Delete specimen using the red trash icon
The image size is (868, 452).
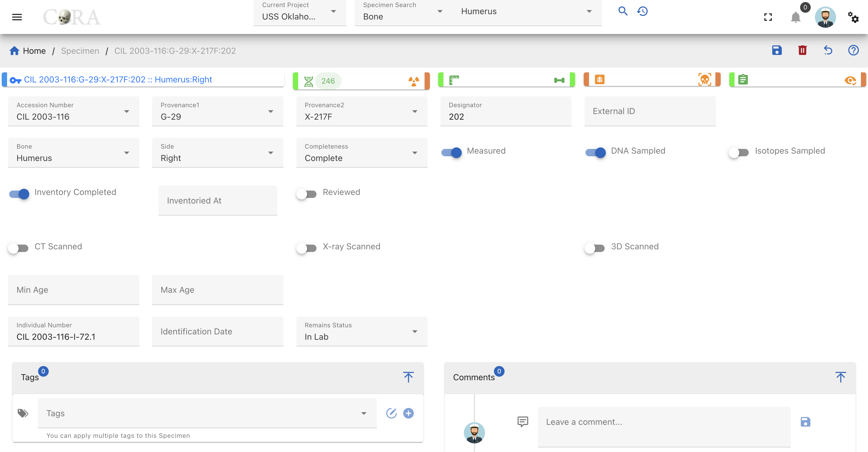pos(802,51)
